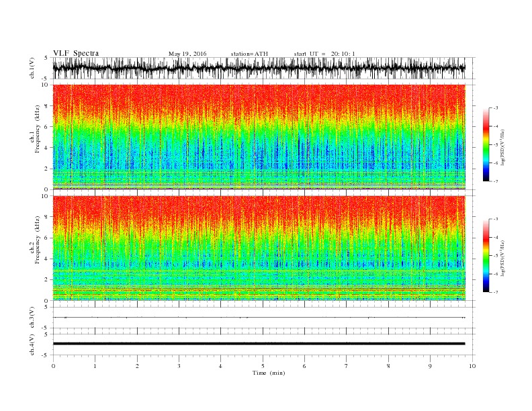Click the "ch.1(V)" waveform axis label

[32, 68]
